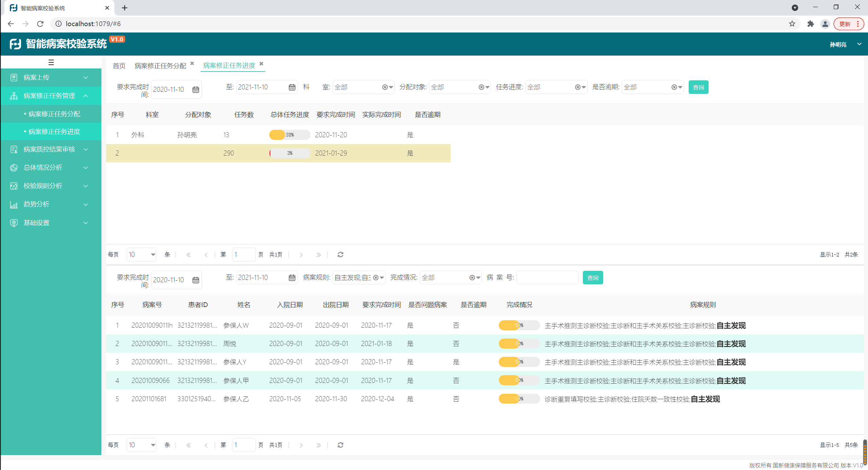Click the 趋势分析 bar chart icon
This screenshot has height=470, width=868.
click(x=14, y=204)
